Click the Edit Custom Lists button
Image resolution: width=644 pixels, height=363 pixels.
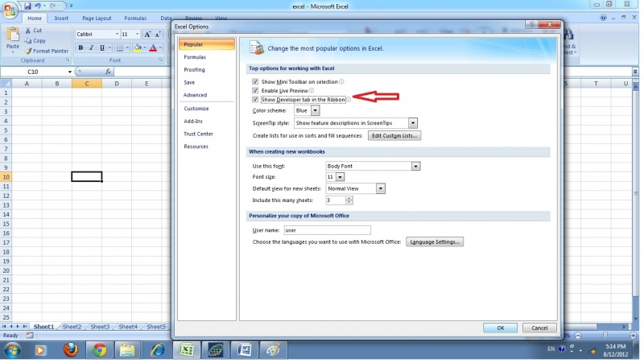[394, 136]
